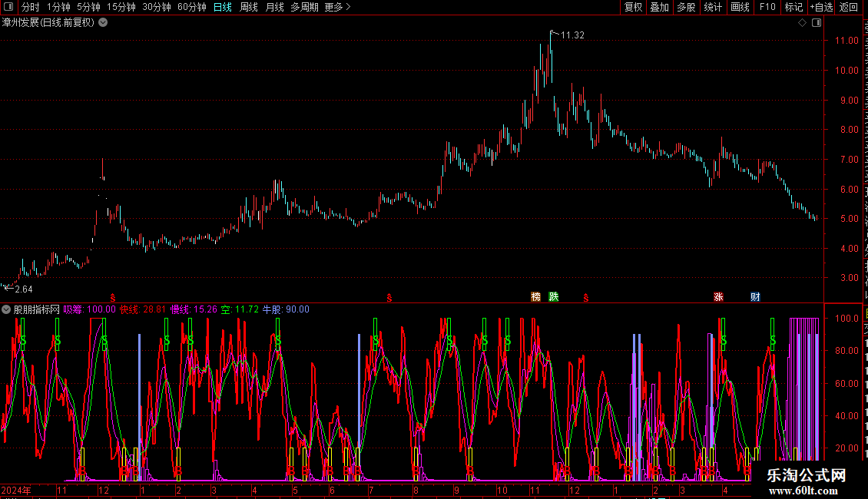Click the 复权 button
868x499 pixels.
(633, 7)
